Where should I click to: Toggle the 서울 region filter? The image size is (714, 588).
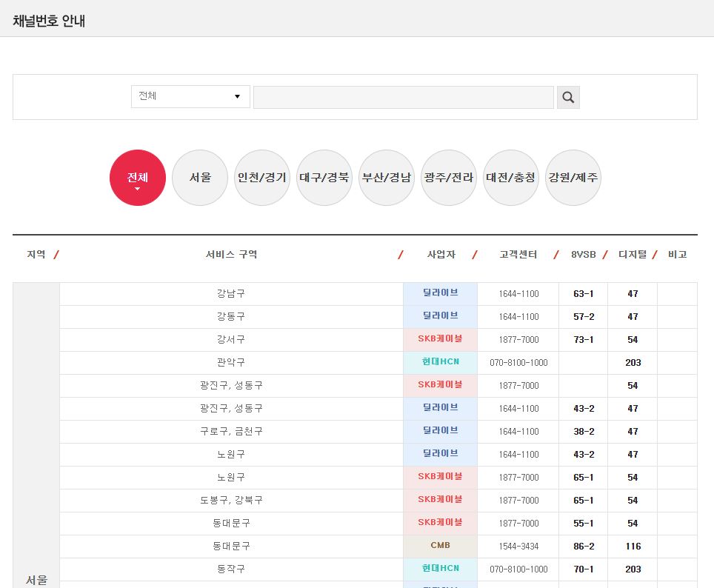[199, 178]
